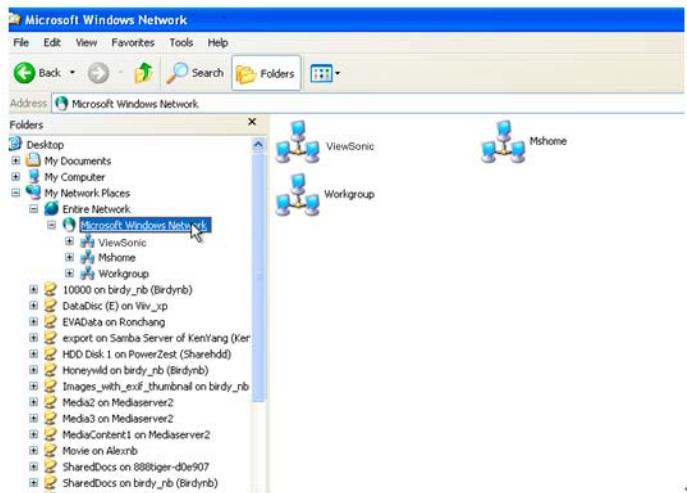Screen dimensions: 687x493
Task: Click the Folders pane vertical scrollbar thumb
Action: pos(259,277)
